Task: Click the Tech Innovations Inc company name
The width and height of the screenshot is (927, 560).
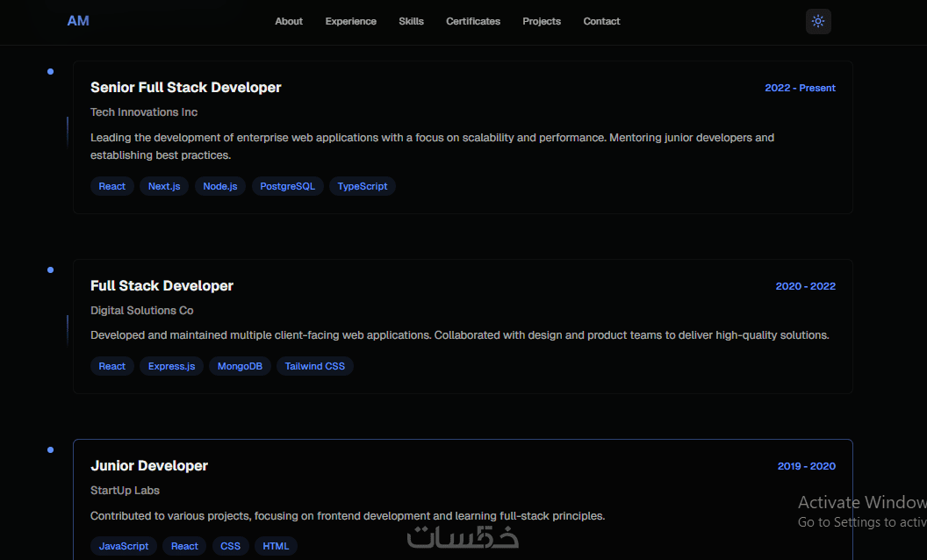Action: (x=144, y=112)
